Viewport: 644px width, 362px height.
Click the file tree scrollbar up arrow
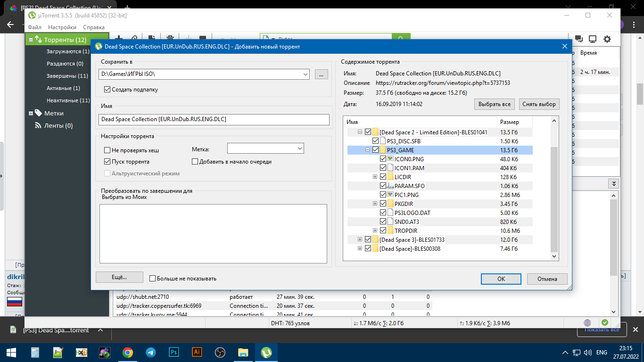[x=554, y=121]
